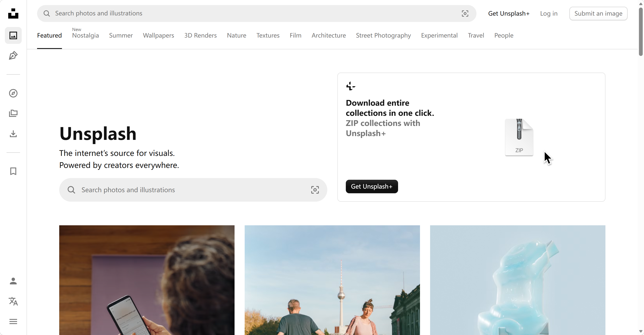Open visual search in hero search box
644x335 pixels.
pyautogui.click(x=315, y=190)
